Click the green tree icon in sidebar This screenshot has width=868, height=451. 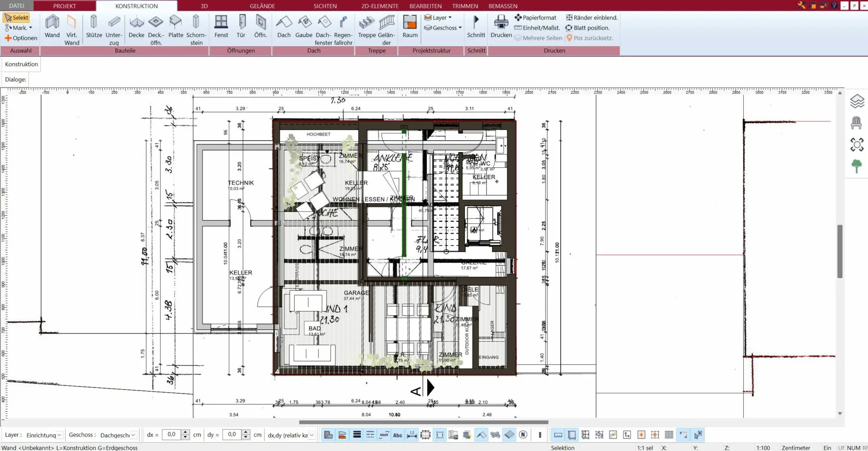pos(857,166)
